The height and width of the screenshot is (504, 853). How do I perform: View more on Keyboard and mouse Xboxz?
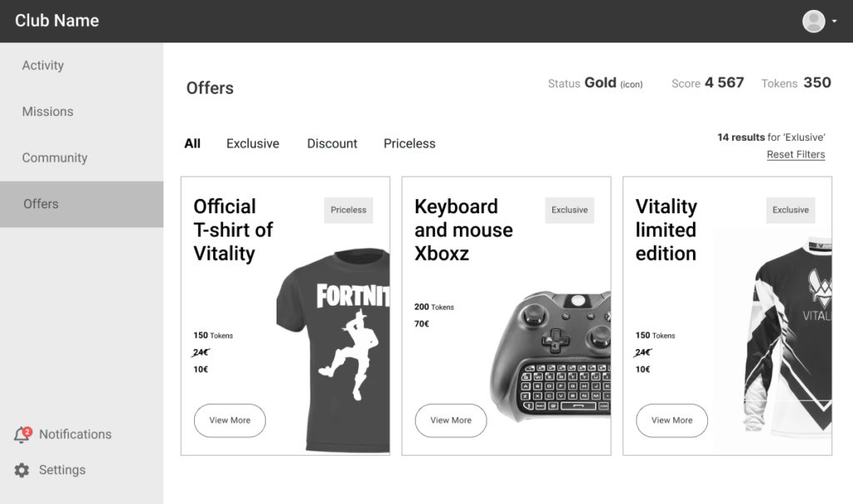click(451, 420)
